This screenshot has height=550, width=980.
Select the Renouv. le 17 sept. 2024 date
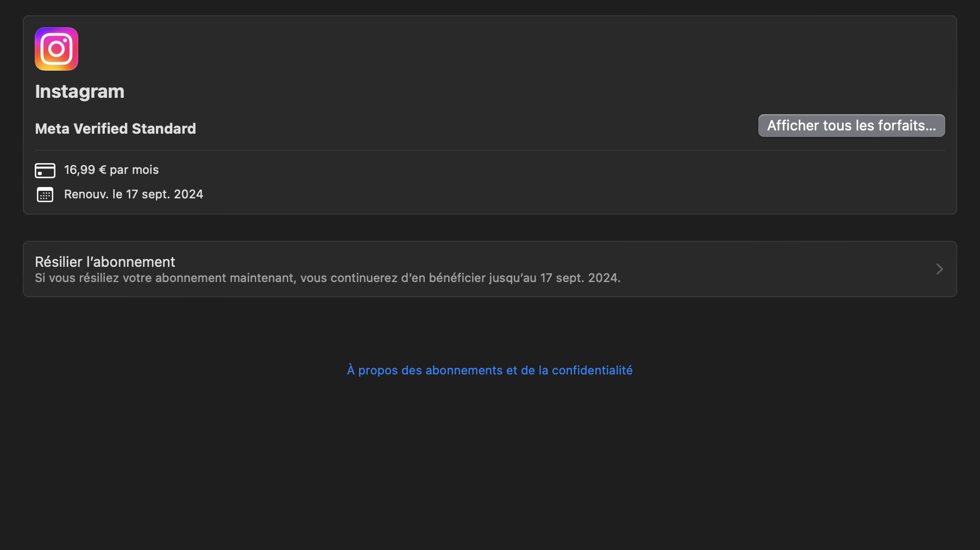click(x=134, y=194)
